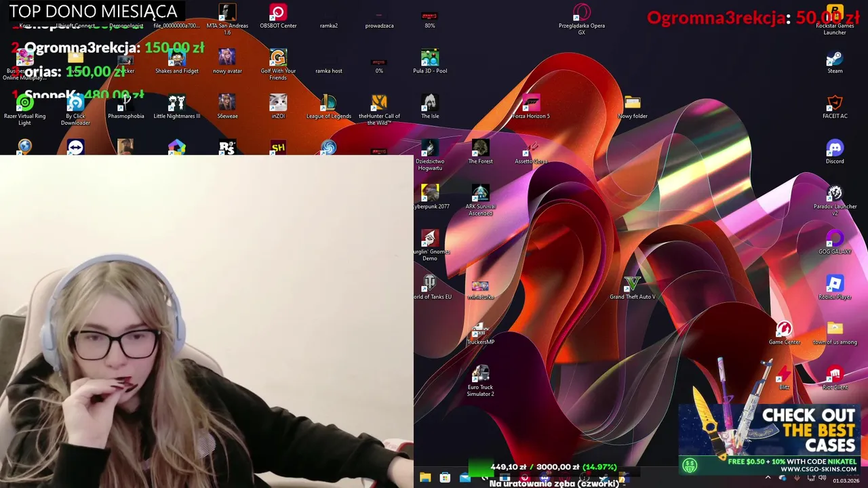Viewport: 868px width, 488px height.
Task: Open Microsoft Store from the taskbar
Action: point(445,478)
